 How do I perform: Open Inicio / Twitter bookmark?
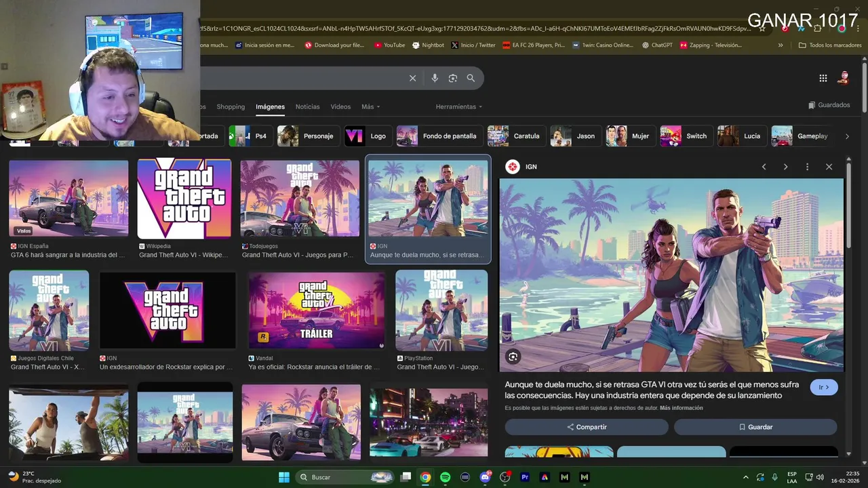pyautogui.click(x=473, y=45)
